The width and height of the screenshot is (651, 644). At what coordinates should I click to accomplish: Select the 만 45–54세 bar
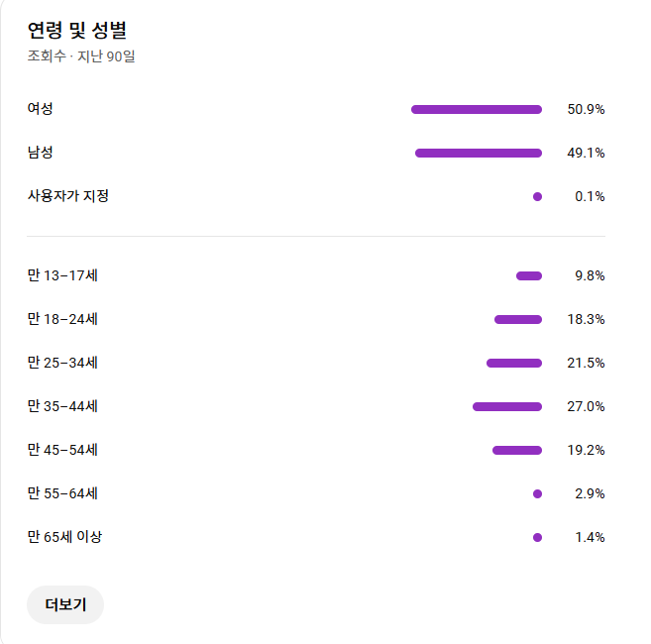pyautogui.click(x=517, y=450)
